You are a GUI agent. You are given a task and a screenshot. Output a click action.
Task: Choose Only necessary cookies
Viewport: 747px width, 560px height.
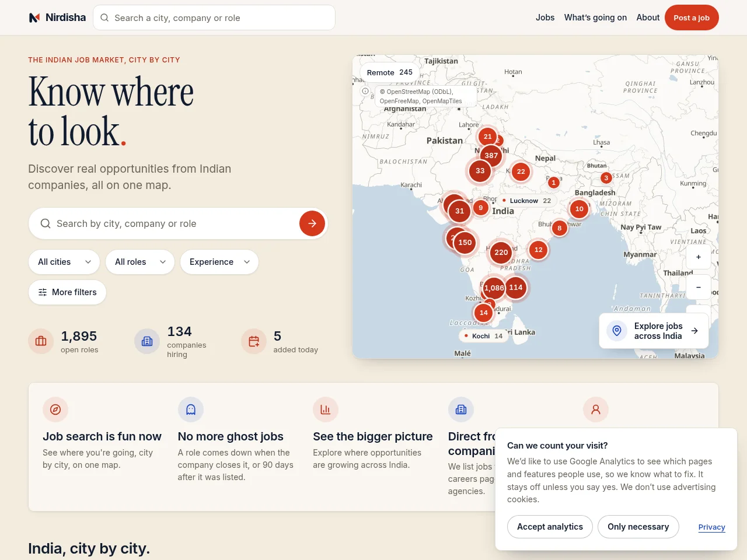(x=638, y=527)
